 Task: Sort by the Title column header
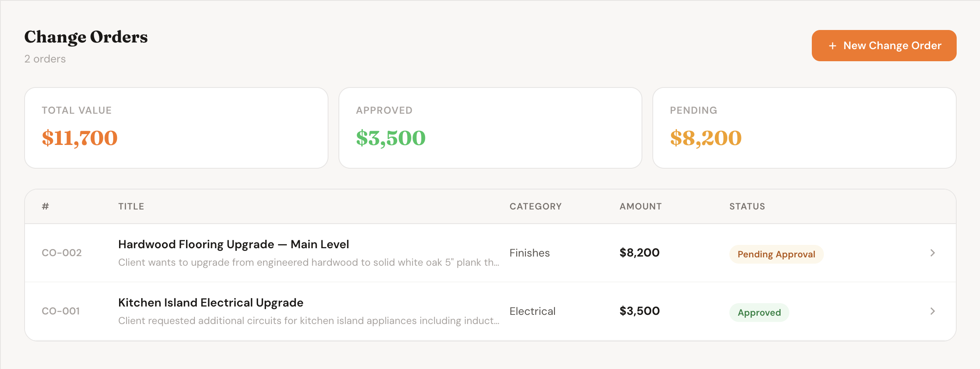pos(131,207)
